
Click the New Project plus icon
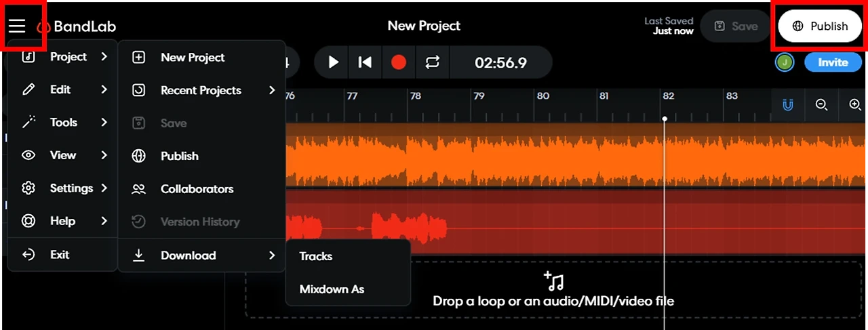tap(138, 58)
